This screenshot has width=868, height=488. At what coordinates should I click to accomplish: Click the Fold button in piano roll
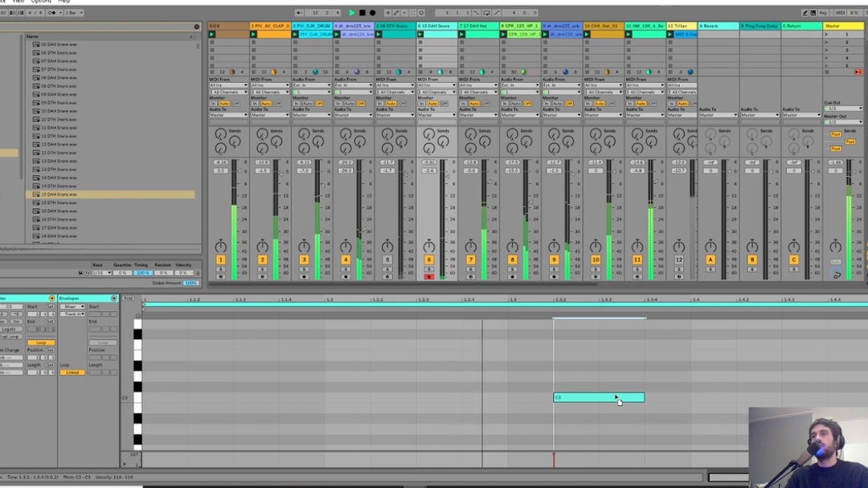point(129,298)
